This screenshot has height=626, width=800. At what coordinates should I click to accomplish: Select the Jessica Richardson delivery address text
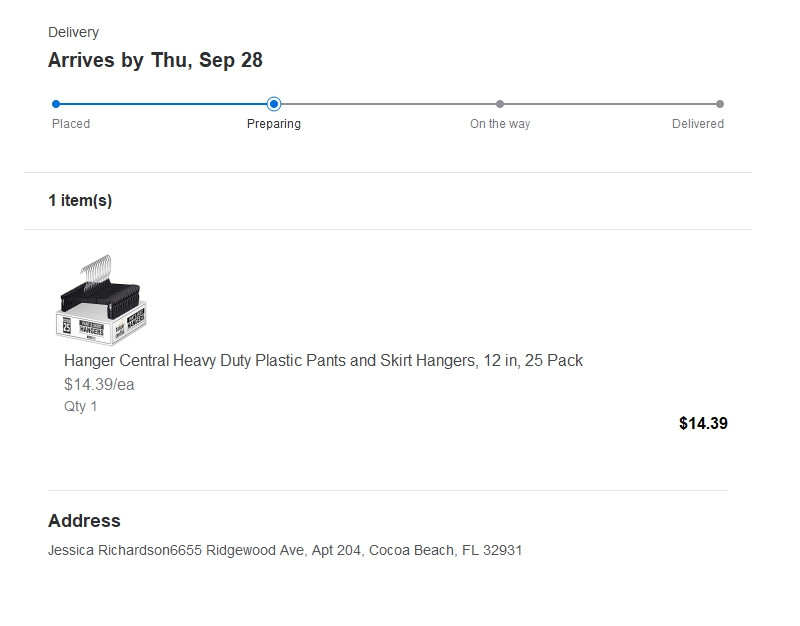click(x=285, y=550)
